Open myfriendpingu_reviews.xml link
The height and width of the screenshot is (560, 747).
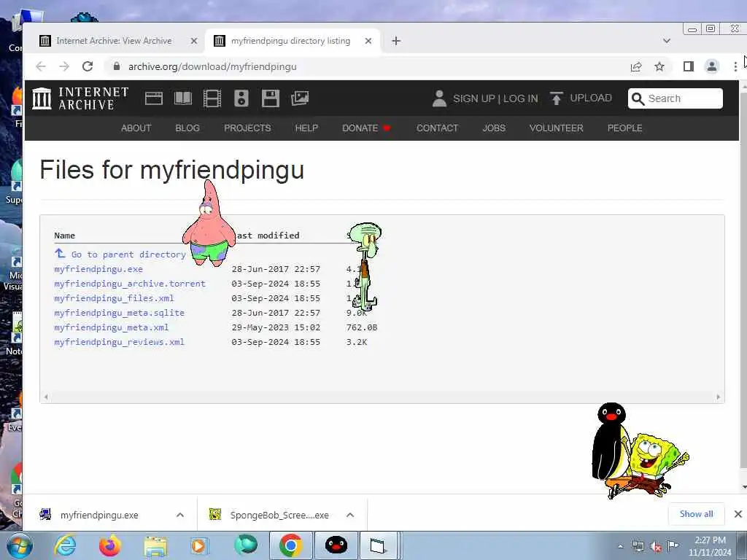pyautogui.click(x=119, y=342)
